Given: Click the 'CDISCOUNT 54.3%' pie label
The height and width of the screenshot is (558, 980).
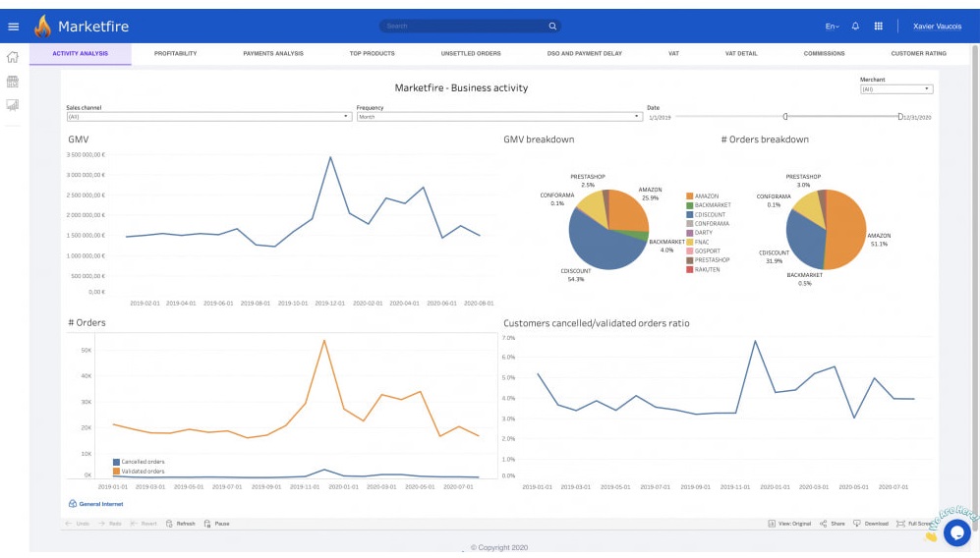Looking at the screenshot, I should (x=576, y=275).
